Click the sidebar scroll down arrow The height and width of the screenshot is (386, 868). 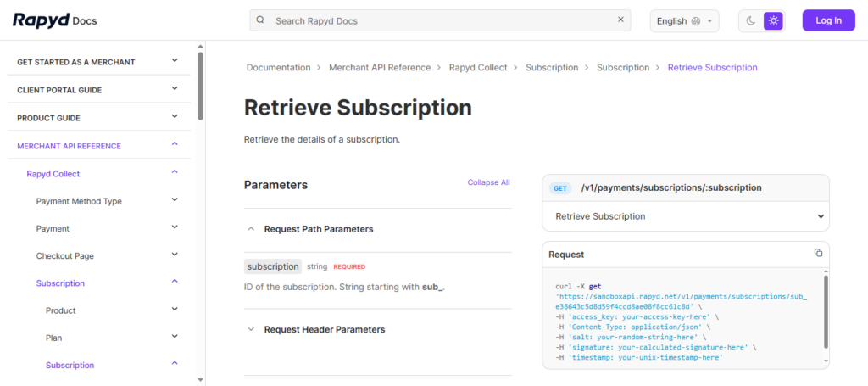pos(200,380)
